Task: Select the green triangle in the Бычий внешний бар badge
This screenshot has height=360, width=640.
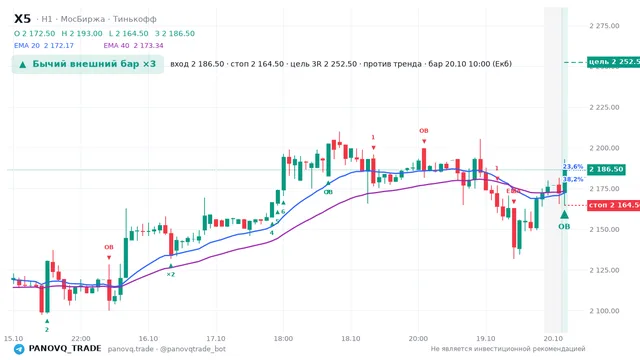Action: [x=23, y=64]
